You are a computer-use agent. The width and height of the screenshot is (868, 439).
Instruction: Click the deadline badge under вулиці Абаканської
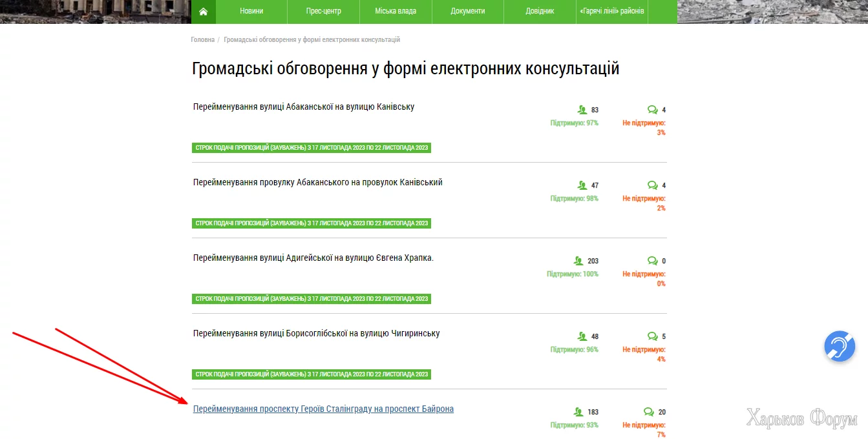click(x=312, y=148)
